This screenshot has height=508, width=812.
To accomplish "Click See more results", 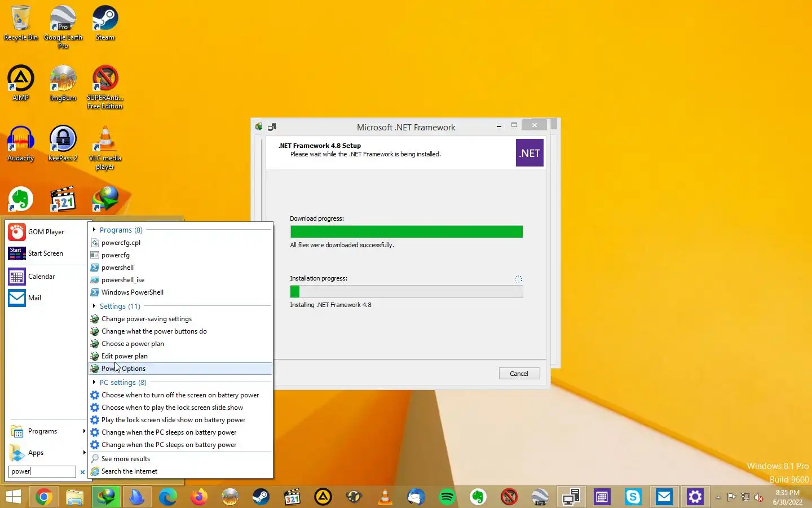I will [180, 459].
